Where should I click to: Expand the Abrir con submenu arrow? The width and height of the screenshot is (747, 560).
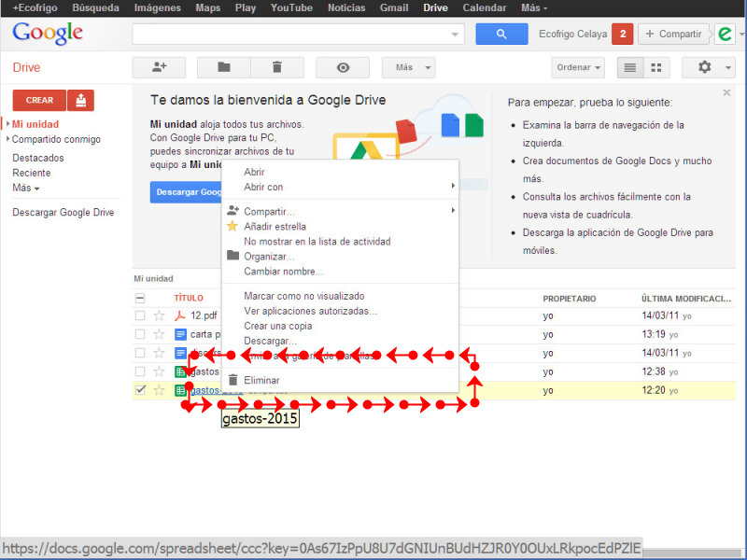tap(453, 186)
